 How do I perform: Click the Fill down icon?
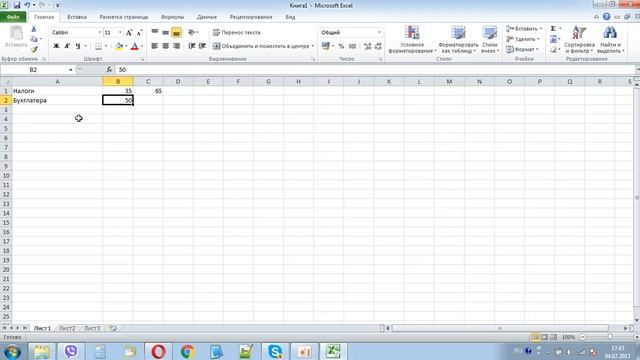pos(553,39)
